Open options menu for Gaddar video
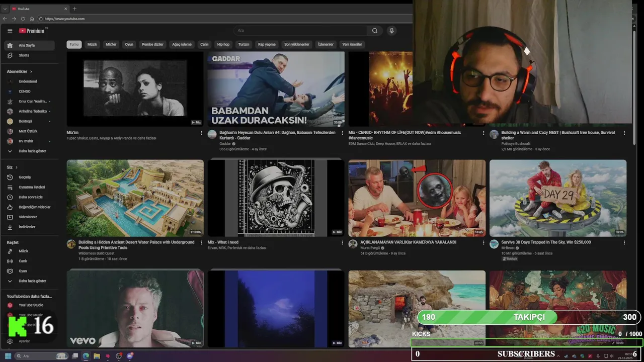This screenshot has height=362, width=644. coord(343,133)
